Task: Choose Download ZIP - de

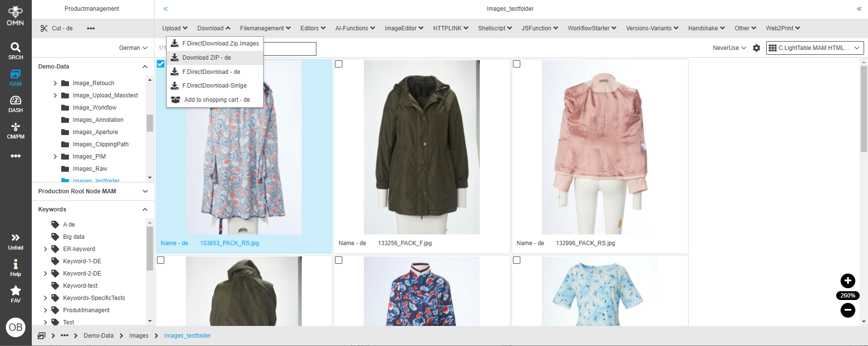Action: pos(215,58)
